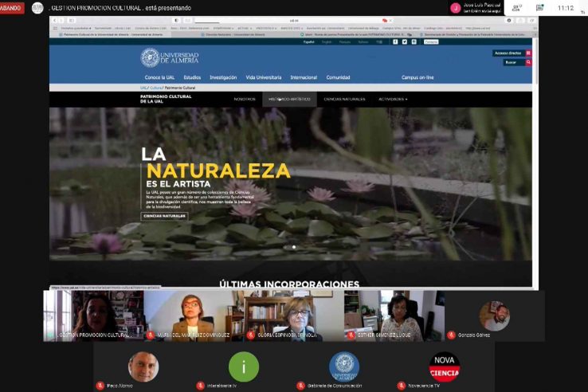Image resolution: width=588 pixels, height=392 pixels.
Task: Select María del Mar Ruiz Domínguez's video tile
Action: point(194,316)
